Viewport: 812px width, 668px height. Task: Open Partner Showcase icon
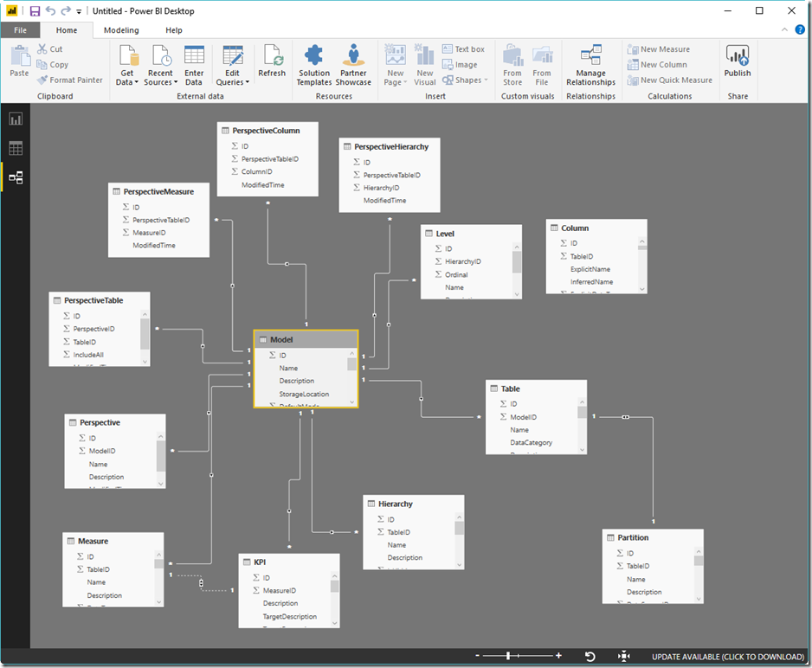tap(354, 55)
